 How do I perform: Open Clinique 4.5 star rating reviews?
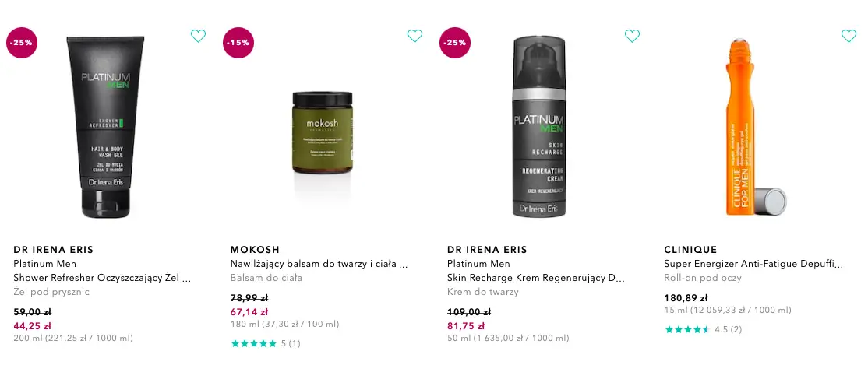coord(703,329)
